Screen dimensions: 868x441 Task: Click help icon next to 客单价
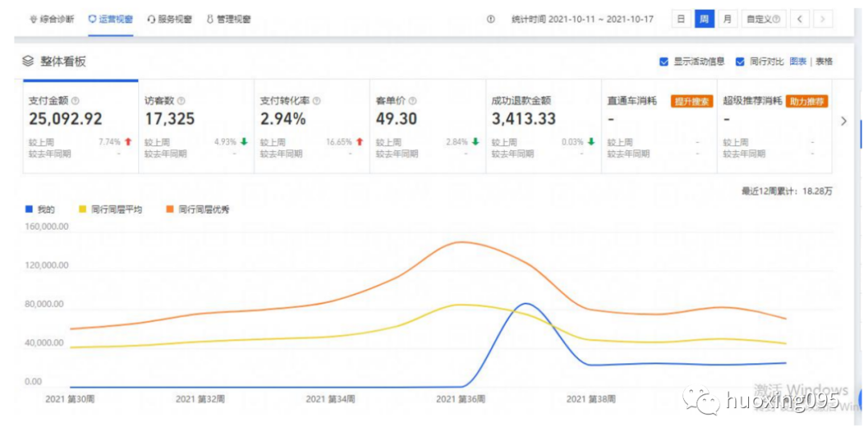point(412,101)
